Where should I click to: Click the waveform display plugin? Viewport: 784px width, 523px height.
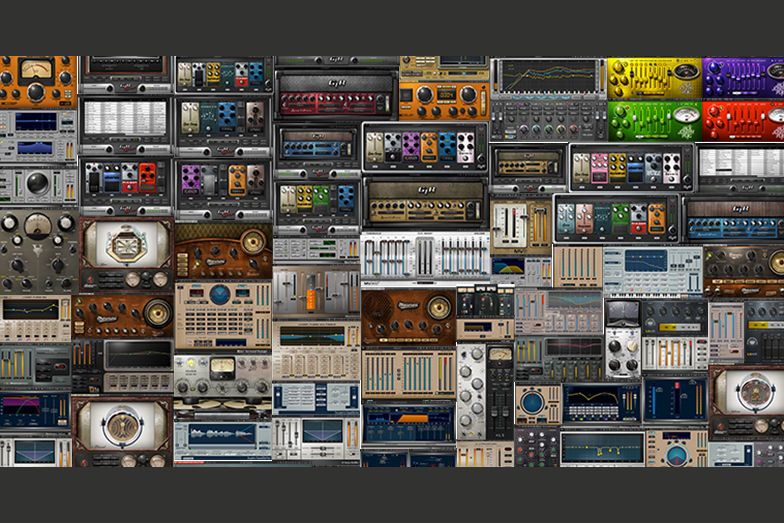click(x=222, y=435)
